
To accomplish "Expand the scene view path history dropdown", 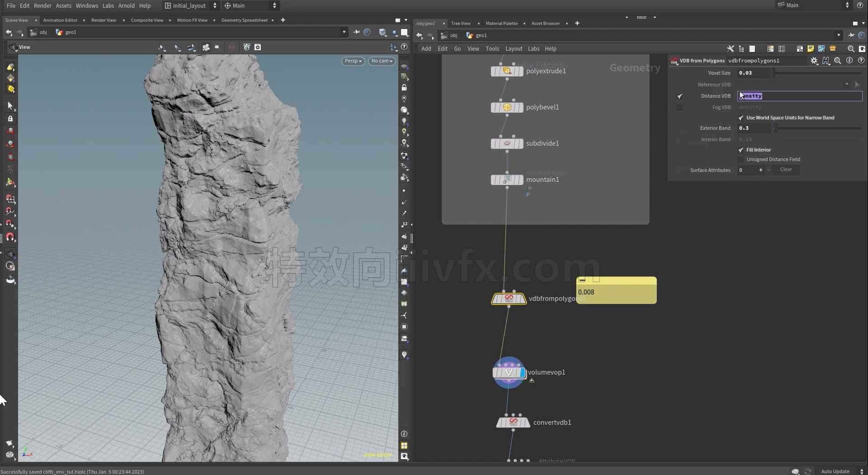I will coord(344,32).
